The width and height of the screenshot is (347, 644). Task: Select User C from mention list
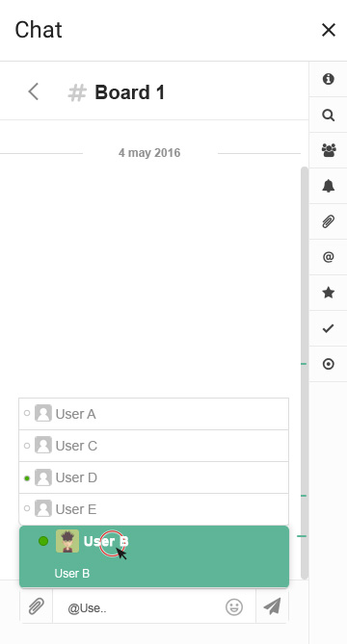pos(154,446)
